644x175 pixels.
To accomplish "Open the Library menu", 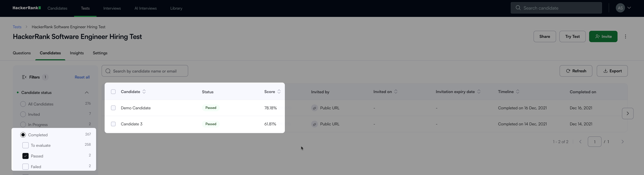I will pyautogui.click(x=176, y=8).
